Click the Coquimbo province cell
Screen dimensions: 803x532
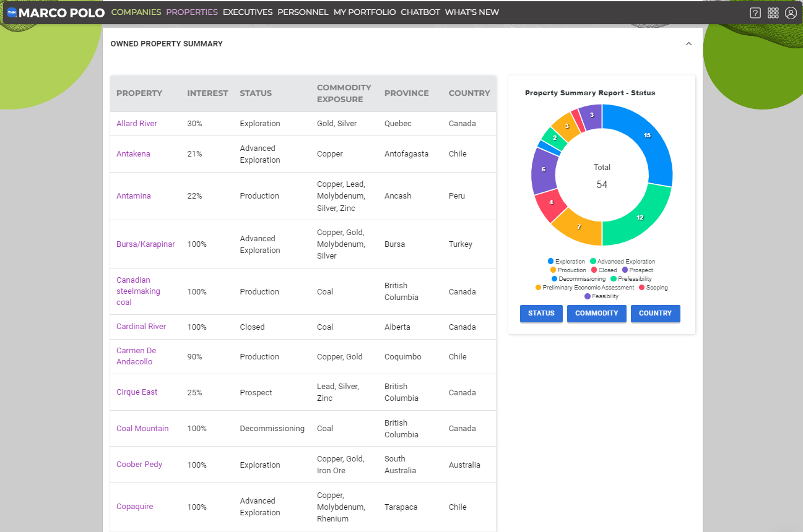pyautogui.click(x=403, y=357)
